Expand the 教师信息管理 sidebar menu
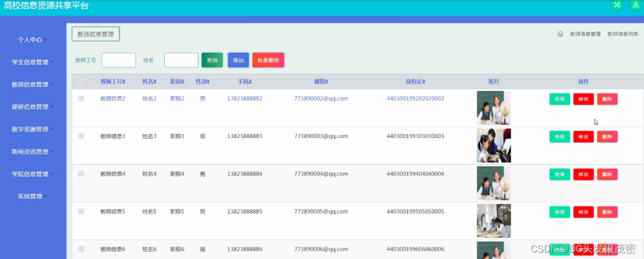The image size is (644, 259). (x=33, y=84)
